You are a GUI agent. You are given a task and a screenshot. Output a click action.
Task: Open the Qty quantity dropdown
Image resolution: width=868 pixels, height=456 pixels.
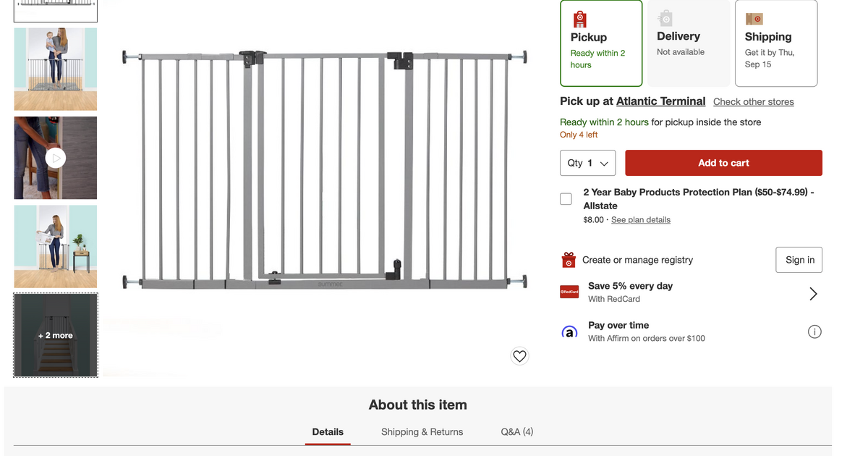[587, 163]
